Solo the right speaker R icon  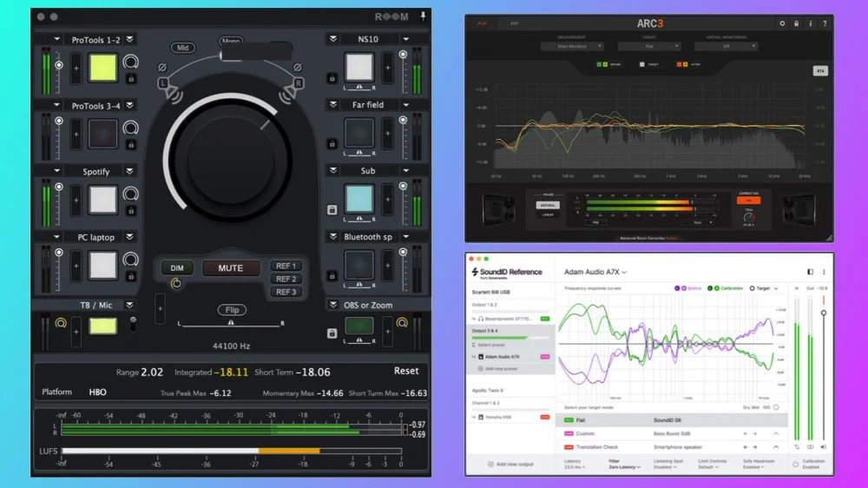[299, 83]
